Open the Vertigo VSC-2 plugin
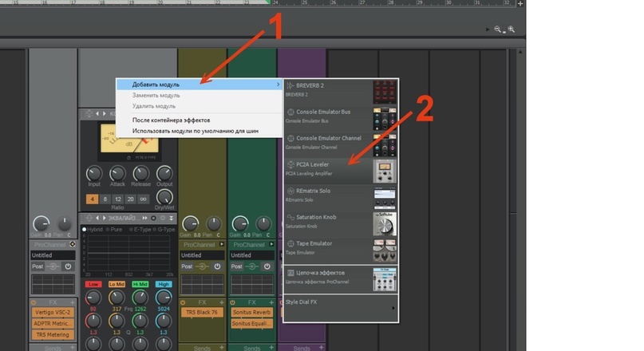Image resolution: width=644 pixels, height=351 pixels. [x=53, y=313]
